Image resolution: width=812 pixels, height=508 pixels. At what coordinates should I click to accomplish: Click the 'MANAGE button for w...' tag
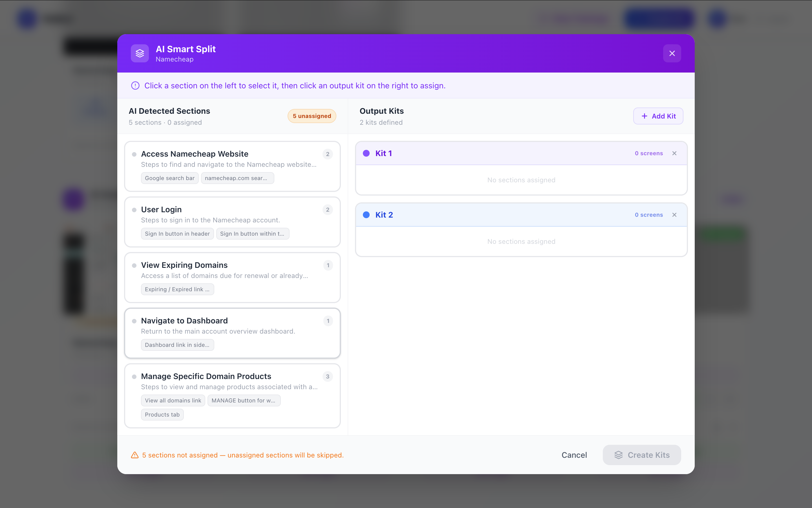click(x=244, y=400)
